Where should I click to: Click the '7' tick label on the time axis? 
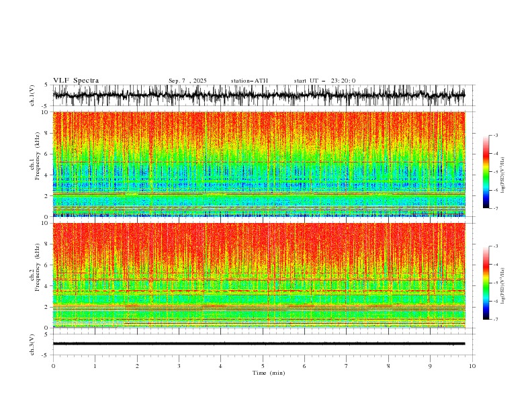pos(347,366)
